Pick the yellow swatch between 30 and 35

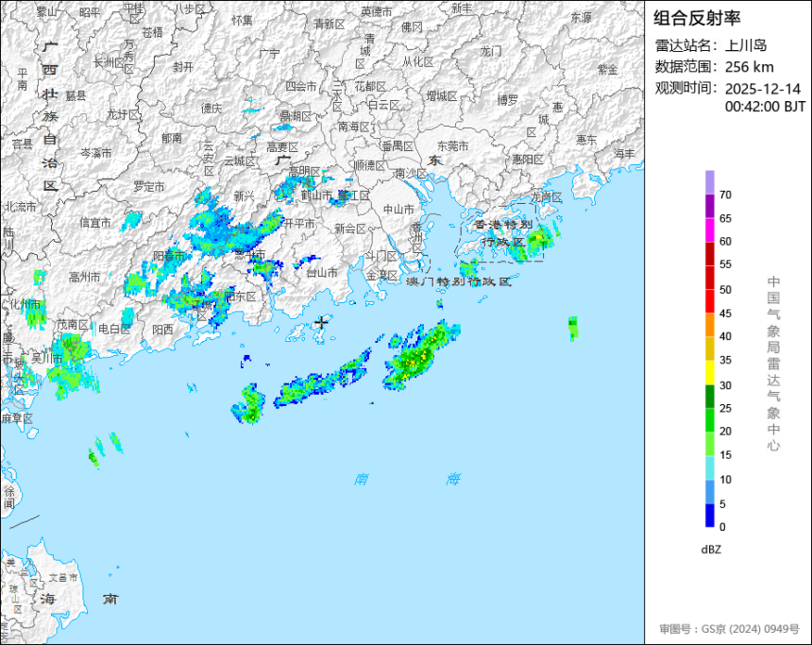click(709, 373)
